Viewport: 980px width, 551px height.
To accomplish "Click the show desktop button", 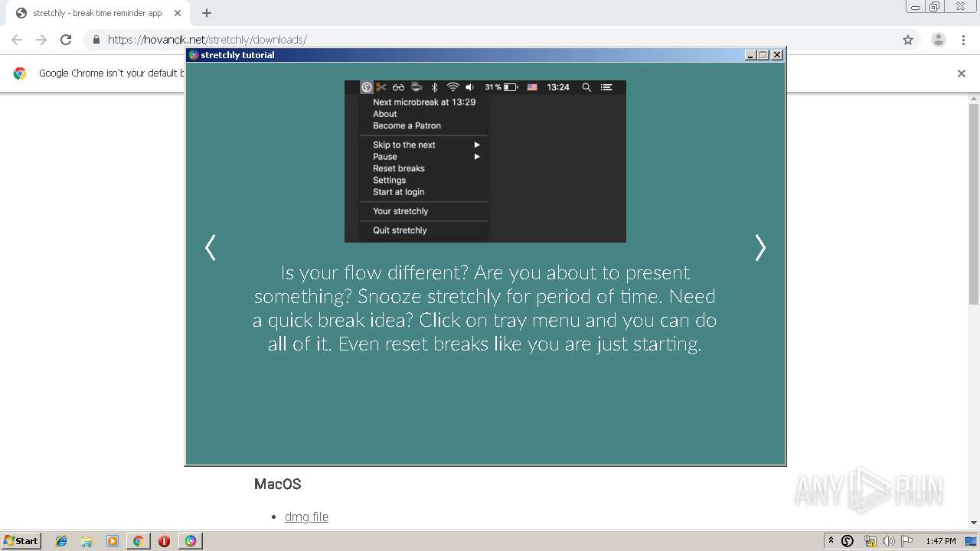I will (x=971, y=541).
